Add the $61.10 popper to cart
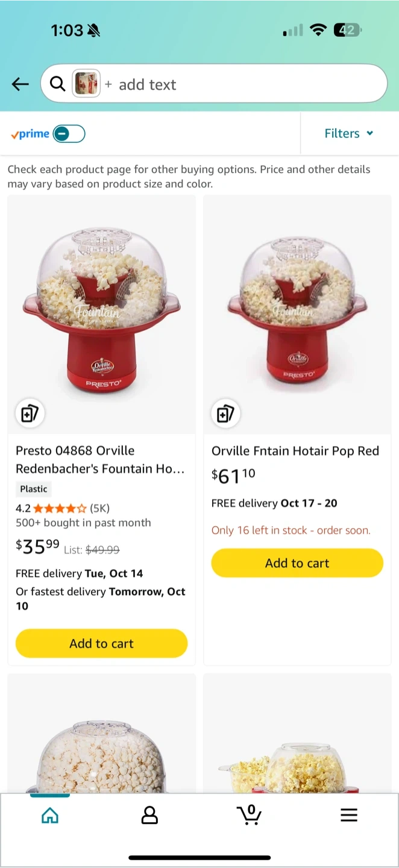Image resolution: width=399 pixels, height=868 pixels. coord(297,563)
